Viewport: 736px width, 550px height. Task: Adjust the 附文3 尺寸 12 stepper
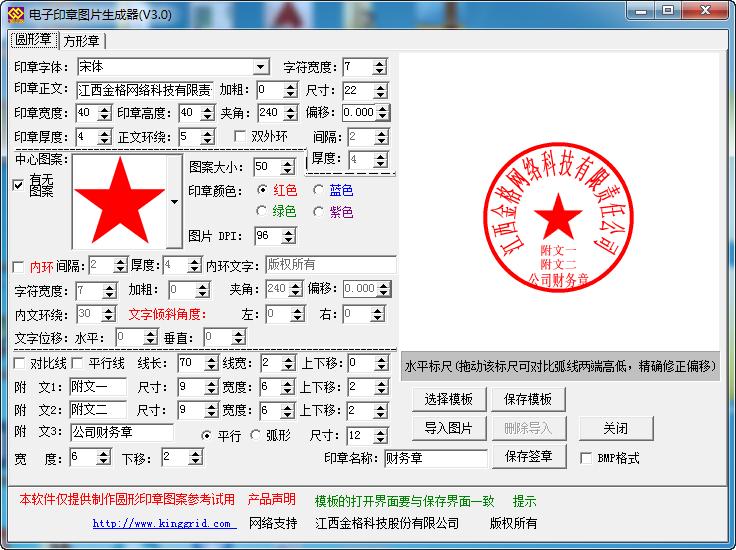pyautogui.click(x=381, y=435)
